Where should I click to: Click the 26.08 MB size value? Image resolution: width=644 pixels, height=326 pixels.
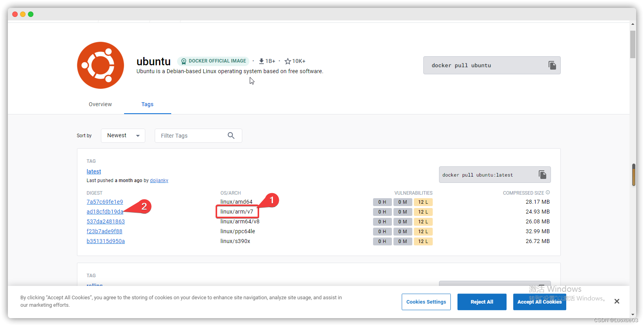538,221
